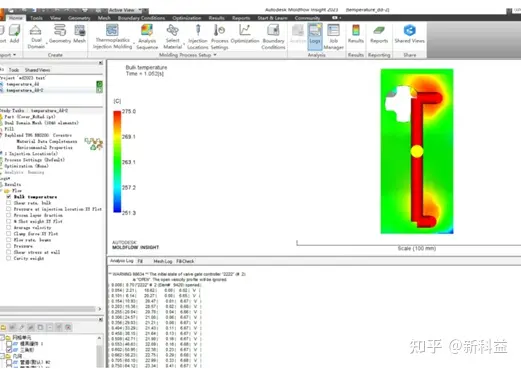
Task: Close the project panel with X
Action: tap(101, 63)
